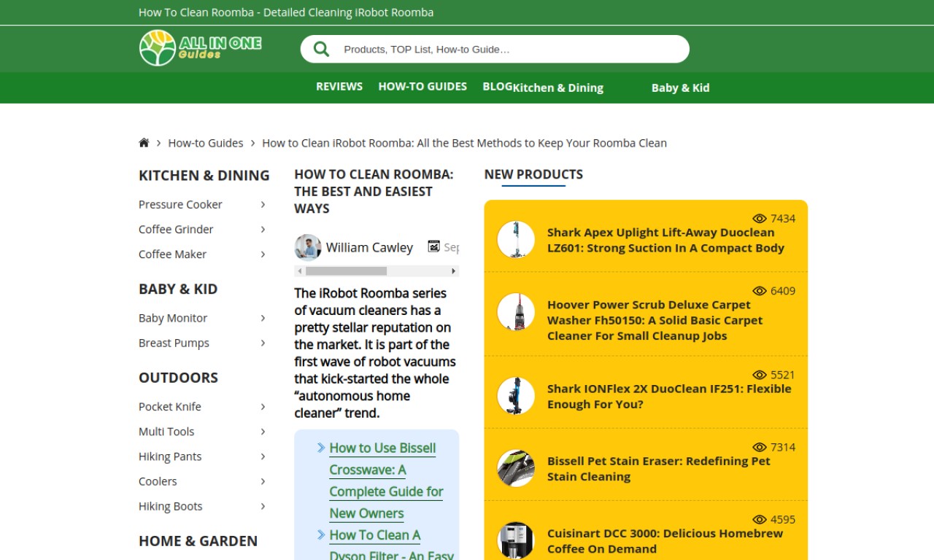Click the BABY & KID sidebar heading
This screenshot has height=560, width=934.
[178, 289]
